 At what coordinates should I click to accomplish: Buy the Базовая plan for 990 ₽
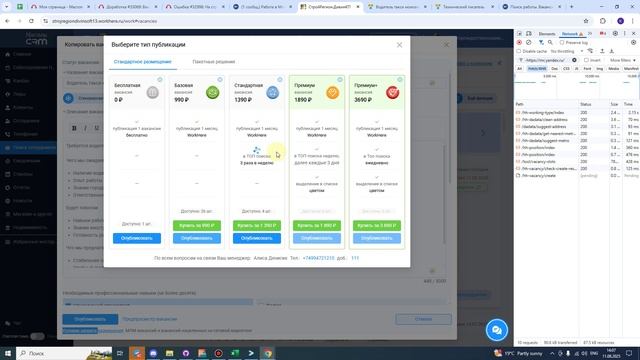pos(197,225)
